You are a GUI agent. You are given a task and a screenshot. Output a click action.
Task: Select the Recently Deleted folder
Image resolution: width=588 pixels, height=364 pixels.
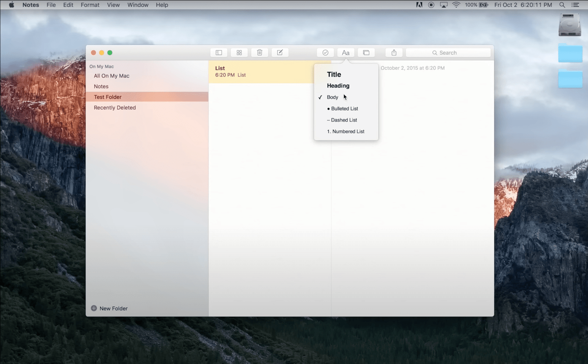(115, 108)
